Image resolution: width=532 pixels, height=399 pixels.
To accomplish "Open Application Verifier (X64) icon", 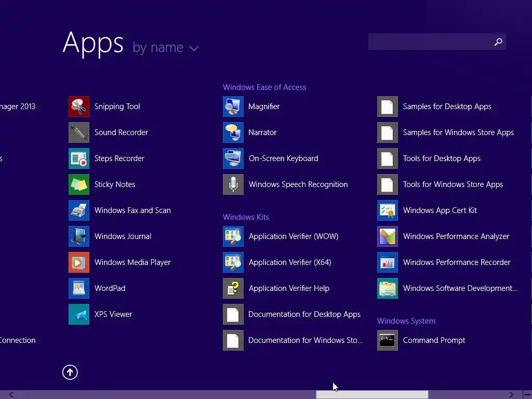I will [233, 262].
